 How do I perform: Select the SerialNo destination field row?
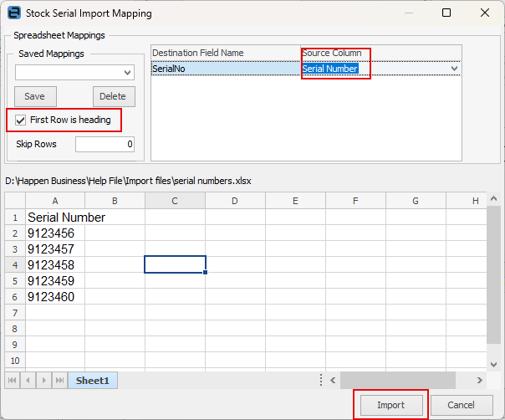coord(226,69)
